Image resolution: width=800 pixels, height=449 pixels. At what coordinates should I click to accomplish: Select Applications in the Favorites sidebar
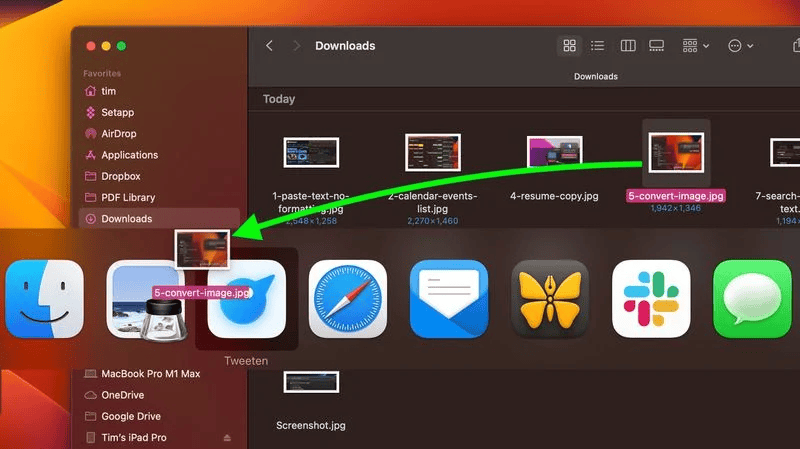pyautogui.click(x=129, y=155)
